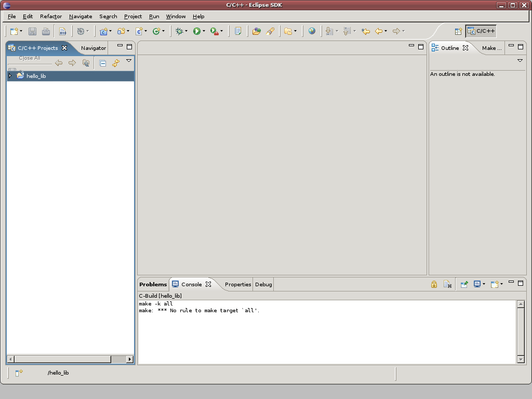Switch to the Properties tab
The width and height of the screenshot is (532, 399).
coord(238,284)
